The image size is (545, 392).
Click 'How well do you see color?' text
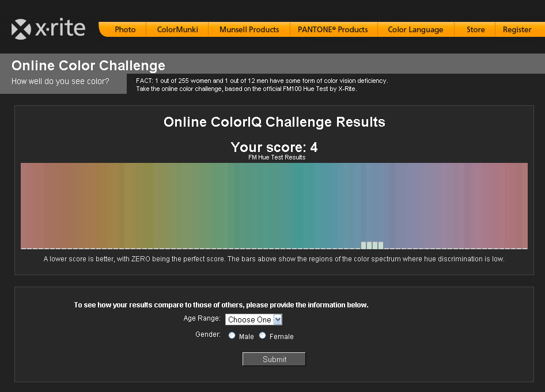pos(60,81)
